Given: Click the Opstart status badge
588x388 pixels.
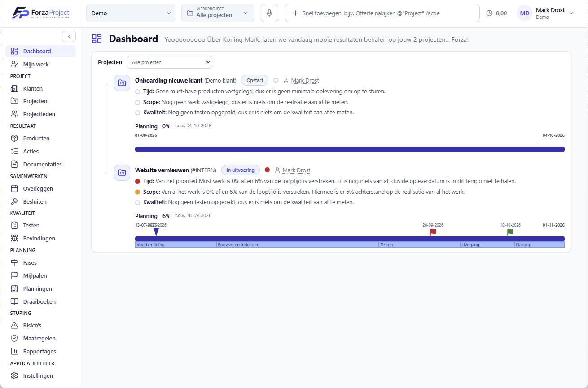Looking at the screenshot, I should pyautogui.click(x=255, y=80).
